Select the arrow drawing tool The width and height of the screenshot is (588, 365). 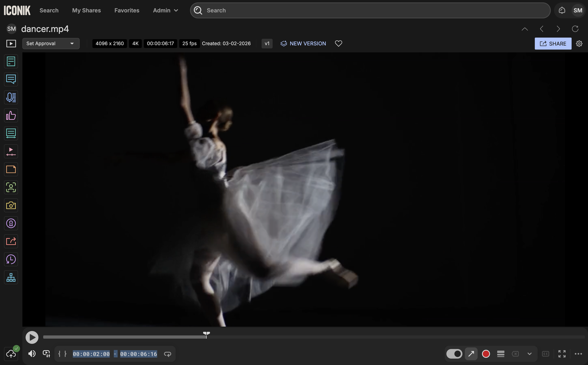[x=471, y=354]
